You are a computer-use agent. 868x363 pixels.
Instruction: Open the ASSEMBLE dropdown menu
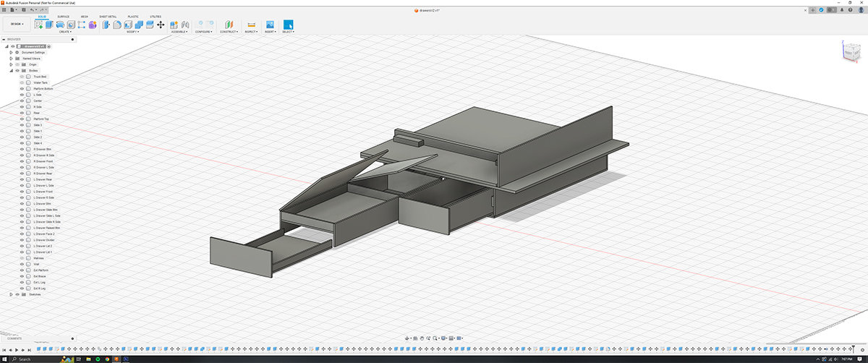coord(179,32)
